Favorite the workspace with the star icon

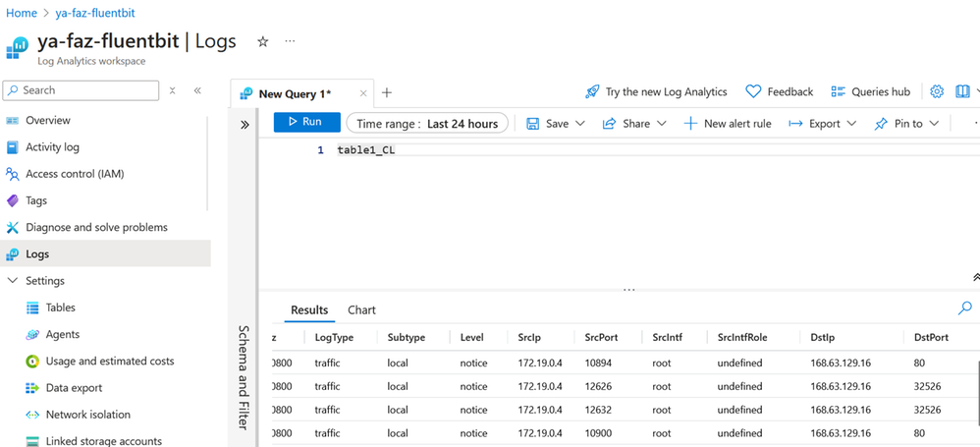262,42
